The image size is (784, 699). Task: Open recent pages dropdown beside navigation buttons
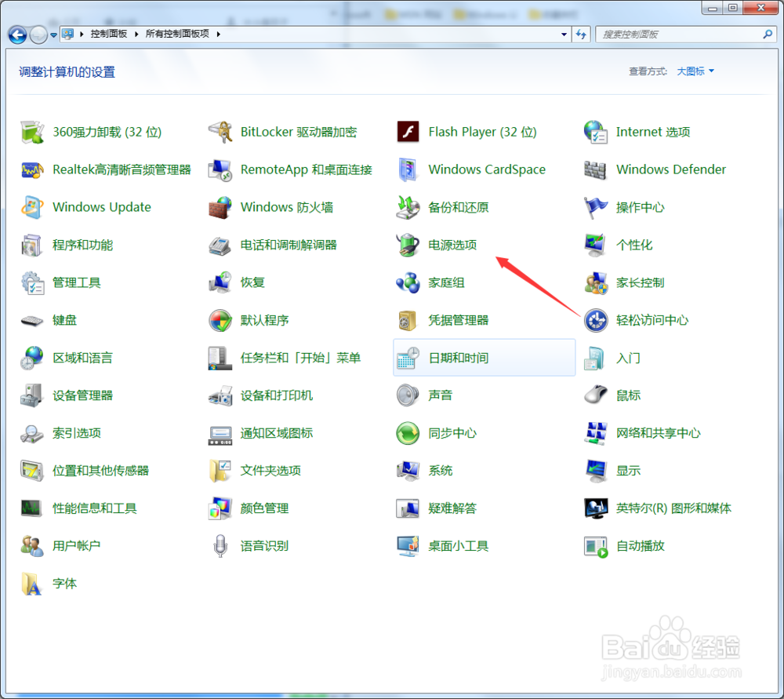pyautogui.click(x=53, y=35)
